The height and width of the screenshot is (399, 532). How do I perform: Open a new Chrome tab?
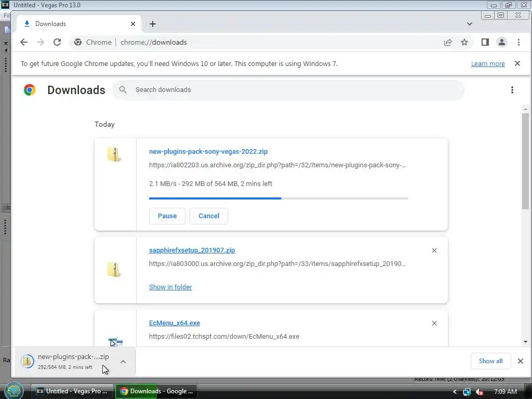153,24
